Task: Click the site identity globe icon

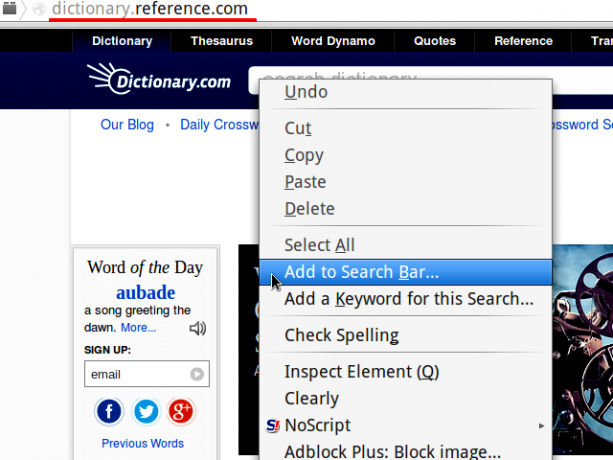Action: [39, 9]
